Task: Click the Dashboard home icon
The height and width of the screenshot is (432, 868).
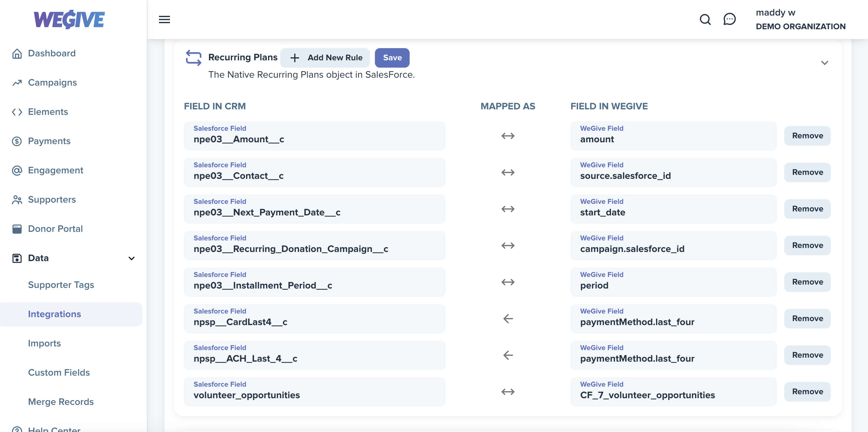Action: 17,54
